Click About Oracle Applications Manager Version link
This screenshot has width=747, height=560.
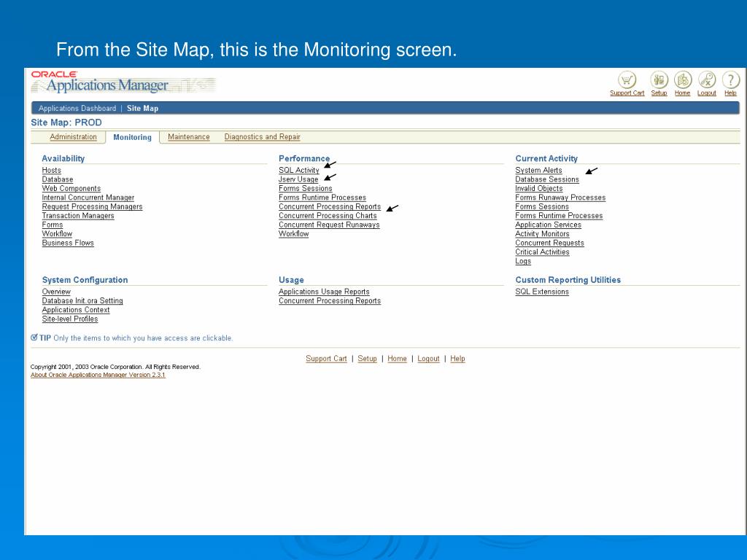[98, 375]
